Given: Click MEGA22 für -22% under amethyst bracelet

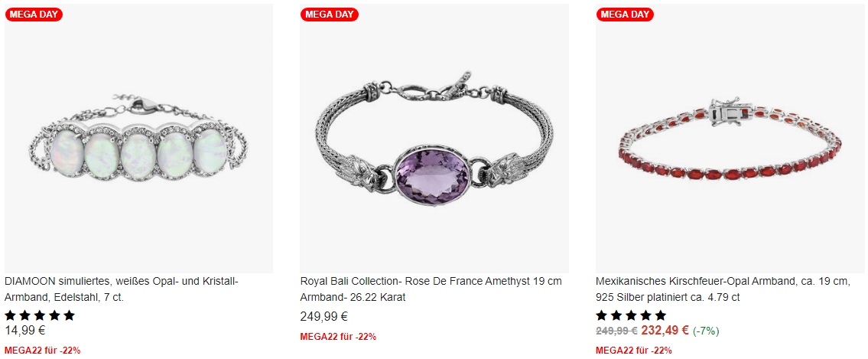Looking at the screenshot, I should [x=338, y=337].
